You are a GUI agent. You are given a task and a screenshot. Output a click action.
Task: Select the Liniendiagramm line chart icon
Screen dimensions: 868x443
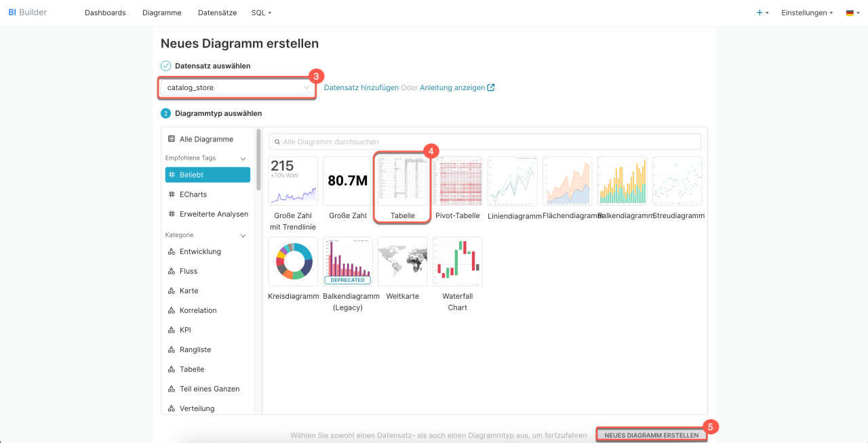pos(512,182)
